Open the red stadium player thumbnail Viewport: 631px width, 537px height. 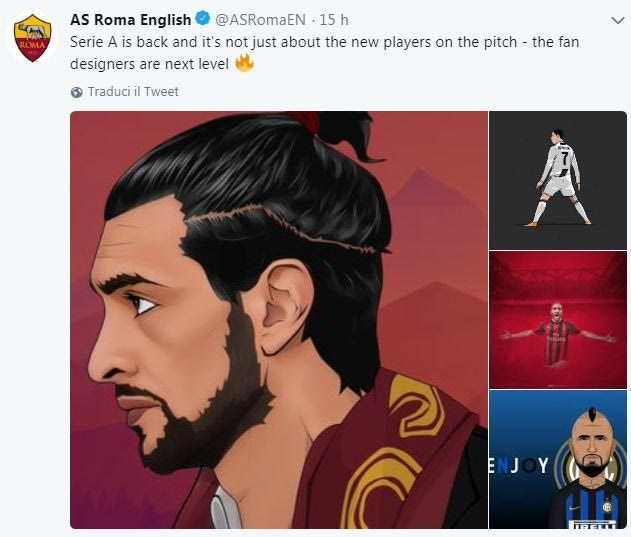tap(558, 320)
